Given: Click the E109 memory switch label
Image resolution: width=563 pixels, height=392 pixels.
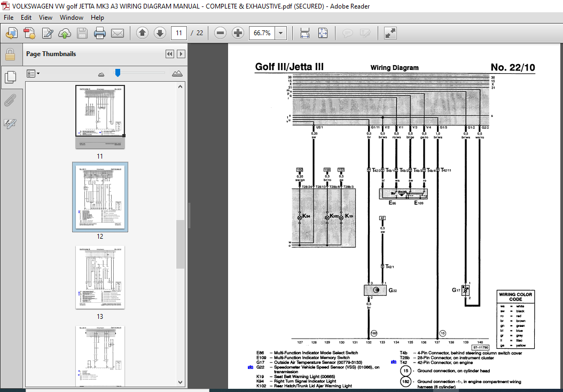Looking at the screenshot, I should [419, 203].
